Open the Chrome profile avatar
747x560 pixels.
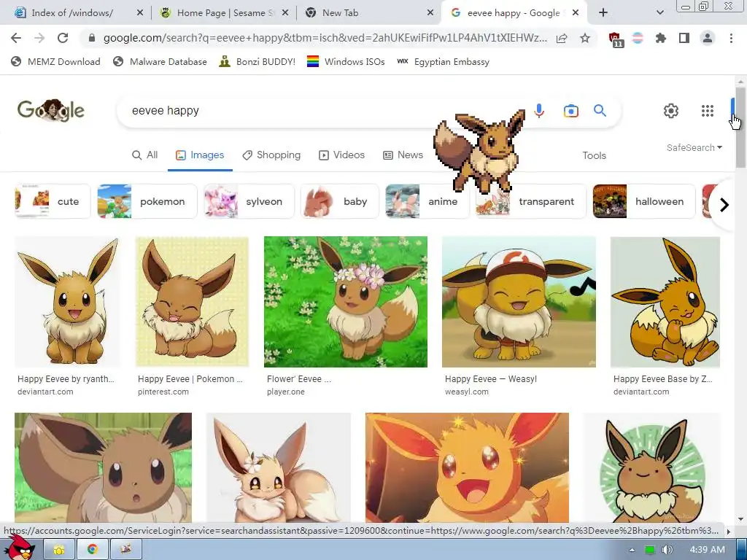(708, 38)
